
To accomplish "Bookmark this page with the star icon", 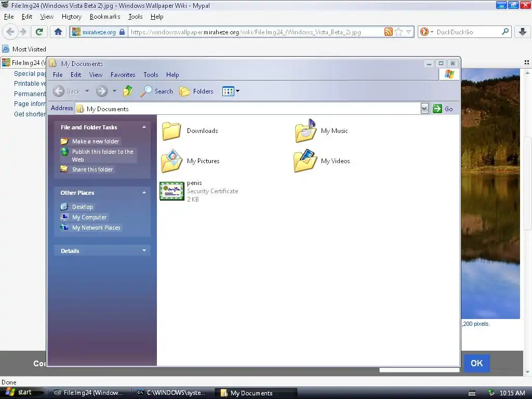I will pos(398,32).
